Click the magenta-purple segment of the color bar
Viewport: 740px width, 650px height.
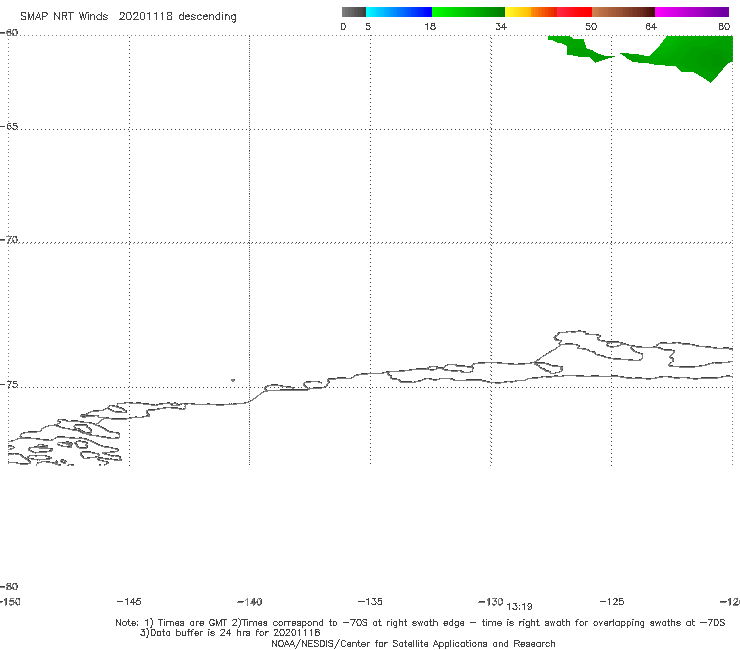pyautogui.click(x=692, y=12)
